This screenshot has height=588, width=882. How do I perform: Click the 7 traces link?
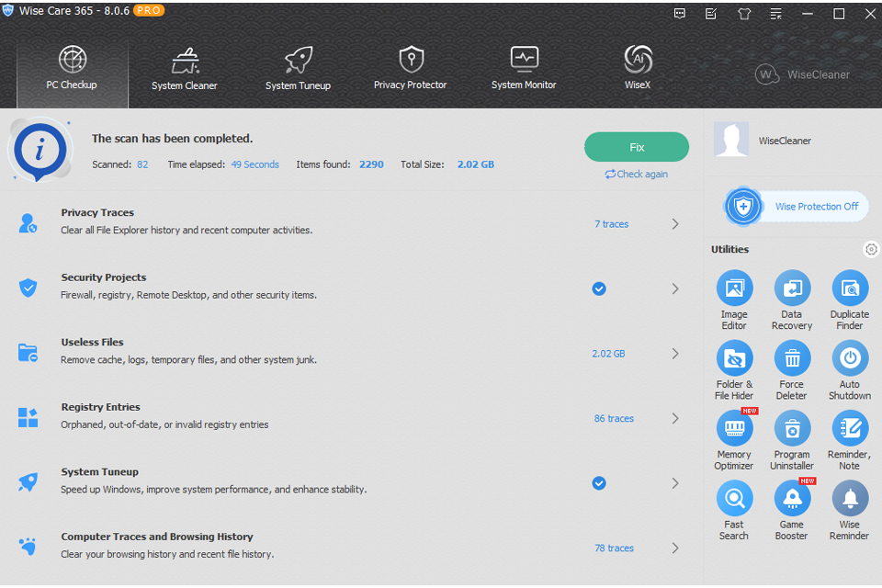pyautogui.click(x=612, y=224)
